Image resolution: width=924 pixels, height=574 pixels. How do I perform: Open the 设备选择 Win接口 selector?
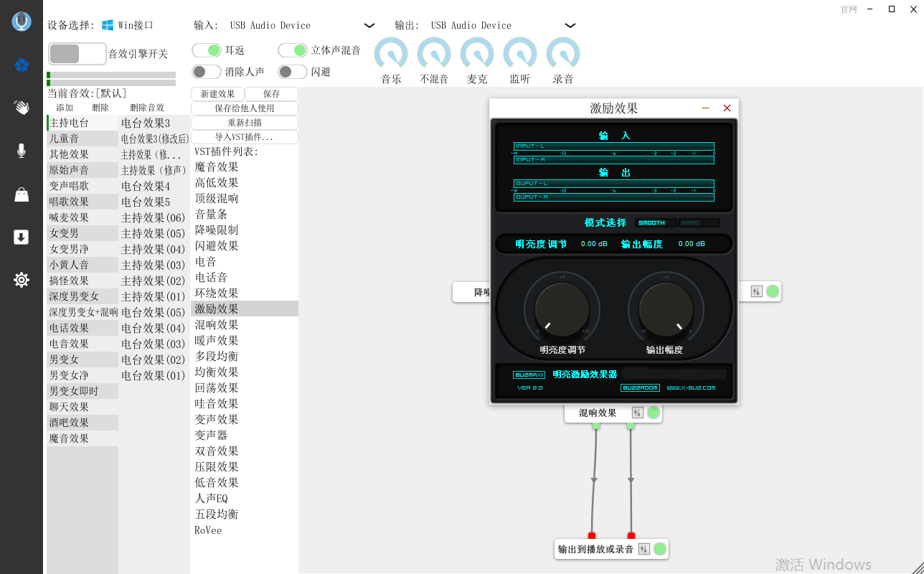click(128, 25)
